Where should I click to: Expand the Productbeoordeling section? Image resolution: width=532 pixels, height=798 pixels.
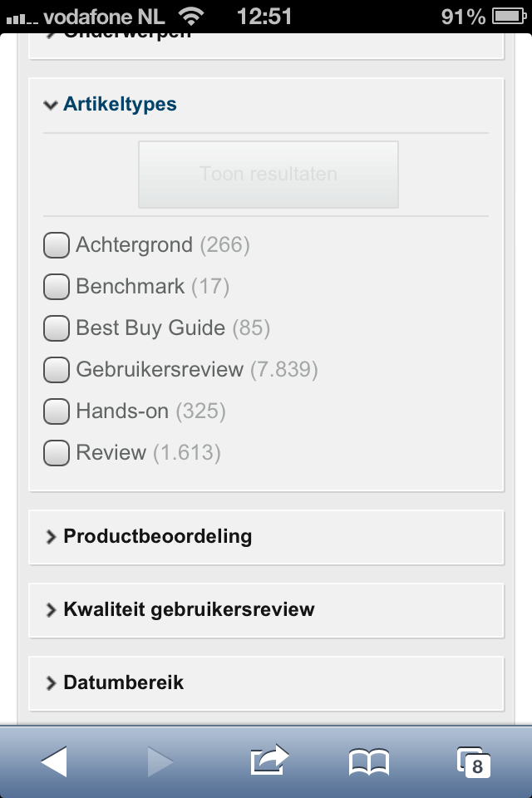point(266,537)
